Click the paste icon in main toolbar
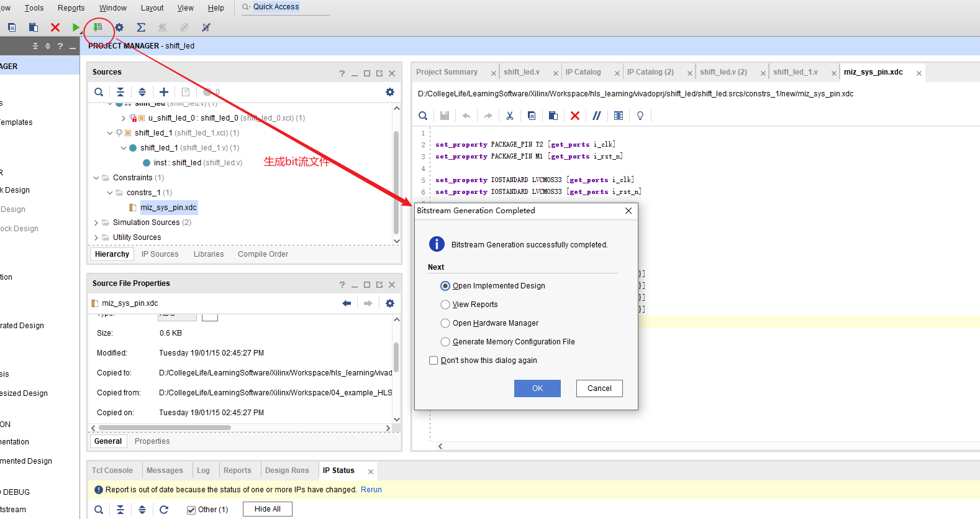Image resolution: width=980 pixels, height=519 pixels. click(34, 27)
